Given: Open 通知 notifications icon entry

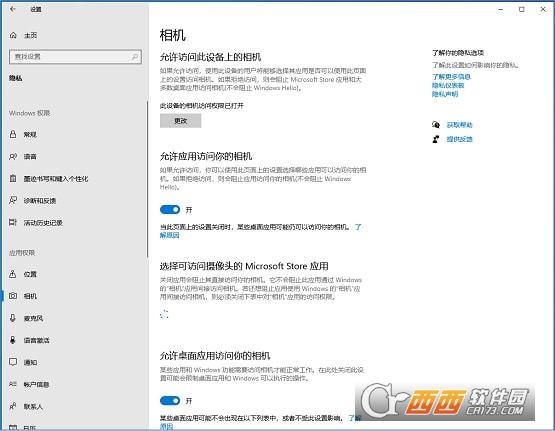Looking at the screenshot, I should [x=13, y=362].
